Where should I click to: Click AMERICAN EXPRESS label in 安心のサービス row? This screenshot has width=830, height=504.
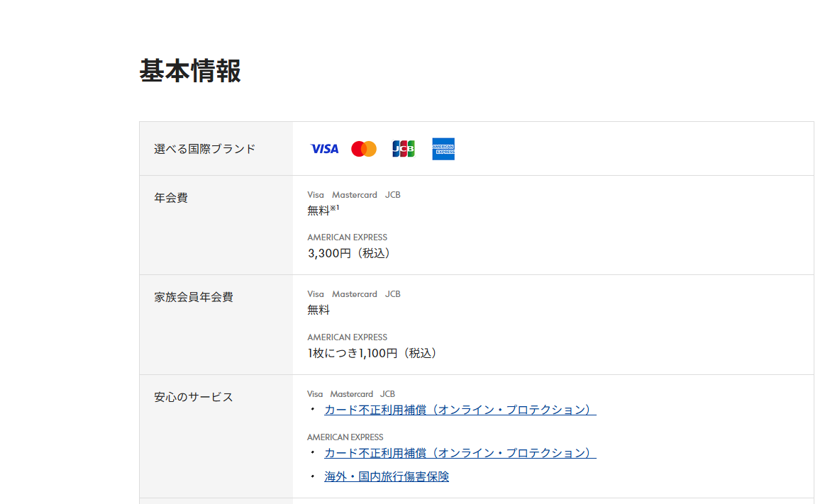345,437
